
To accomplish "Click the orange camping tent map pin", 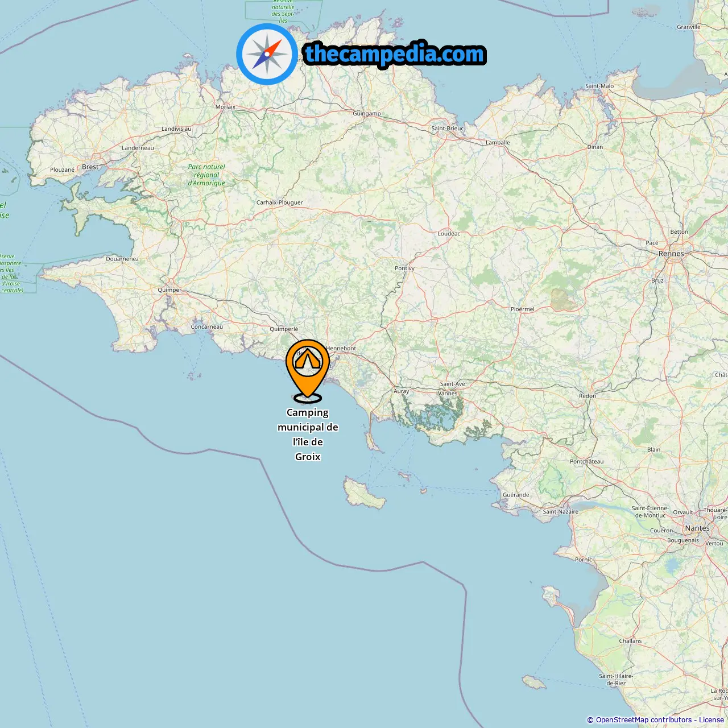I will [x=307, y=370].
